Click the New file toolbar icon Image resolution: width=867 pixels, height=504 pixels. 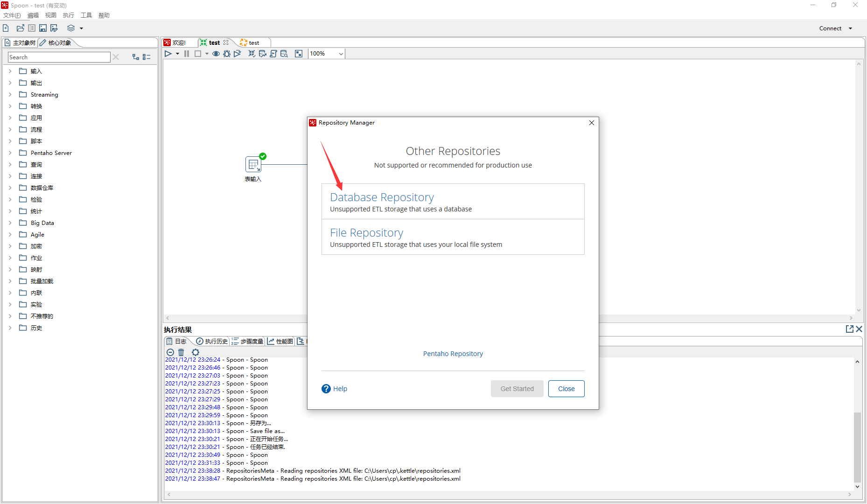(x=6, y=28)
